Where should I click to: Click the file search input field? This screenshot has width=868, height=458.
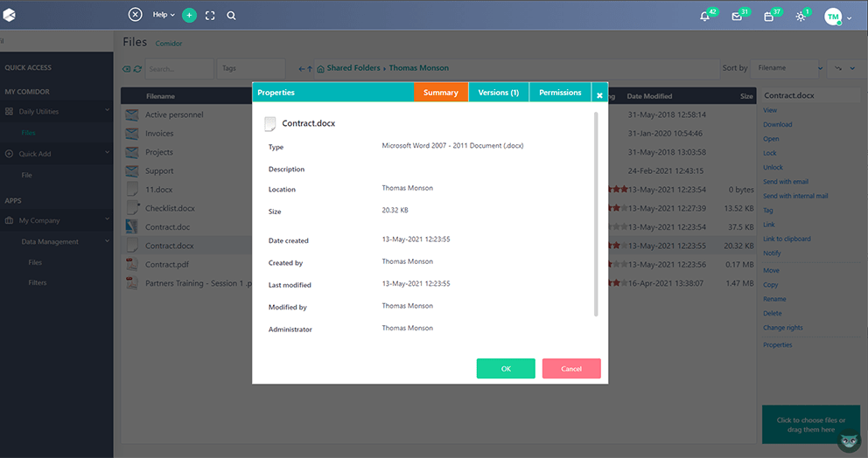pos(179,68)
